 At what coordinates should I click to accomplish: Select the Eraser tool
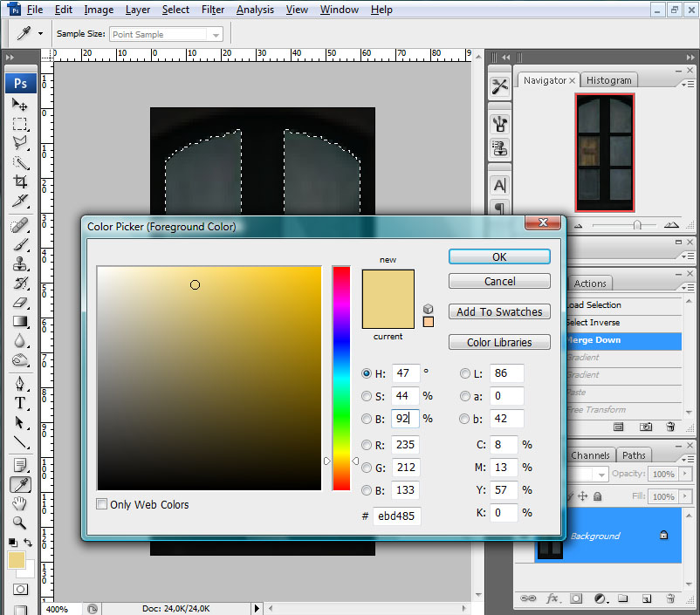pyautogui.click(x=19, y=303)
